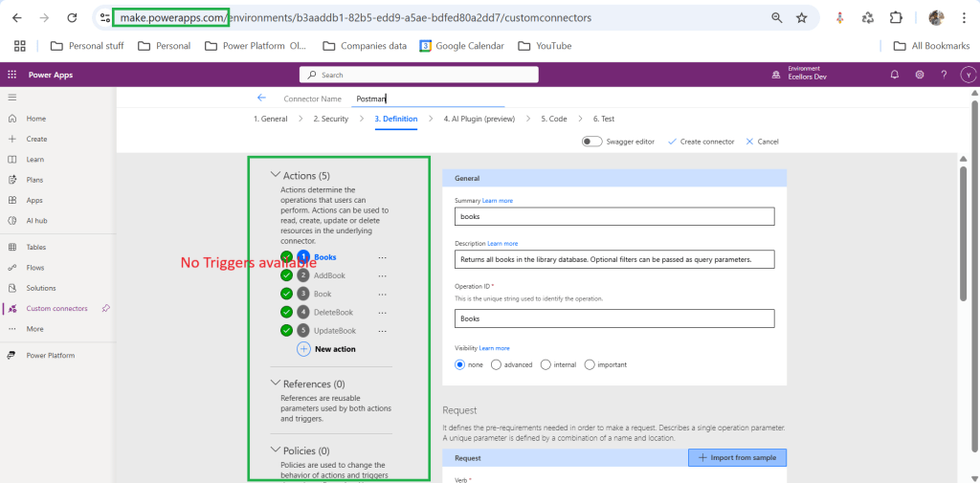The height and width of the screenshot is (483, 980).
Task: Select the 'important' visibility radio button
Action: [x=590, y=364]
